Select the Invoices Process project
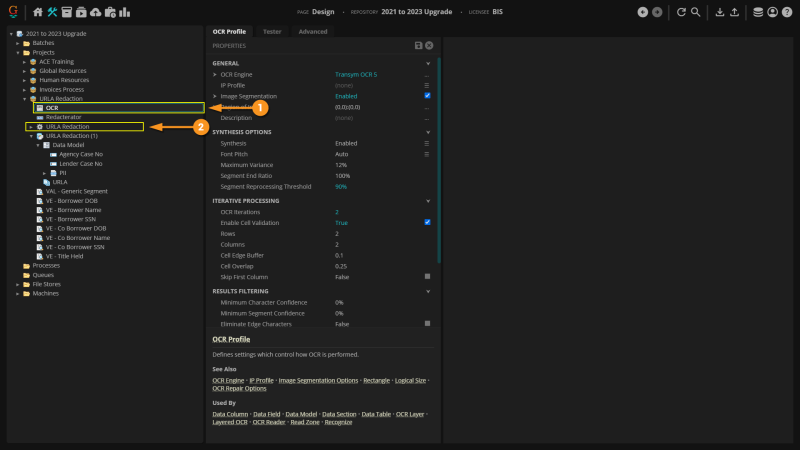Screen dimensions: 800x450 pyautogui.click(x=61, y=89)
